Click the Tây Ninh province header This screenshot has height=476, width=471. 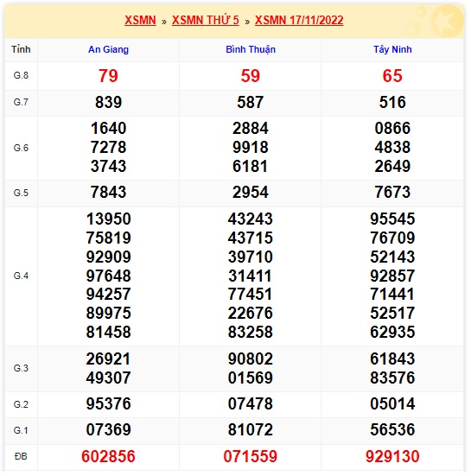392,49
